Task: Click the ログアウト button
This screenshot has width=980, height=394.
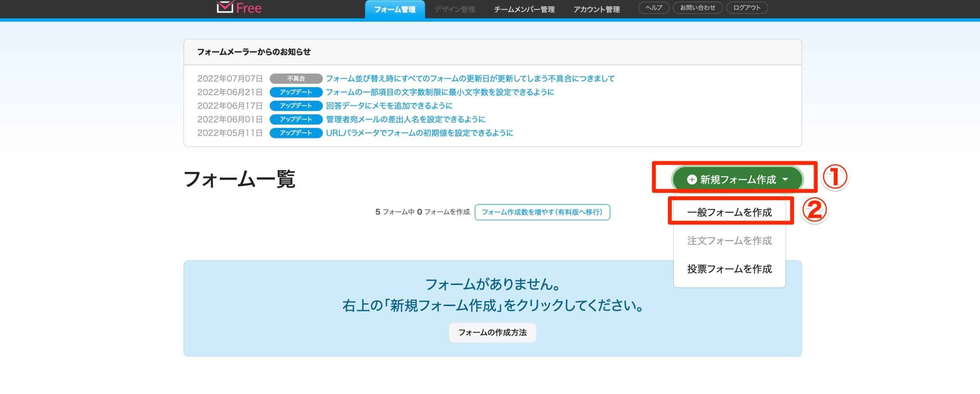Action: tap(746, 7)
